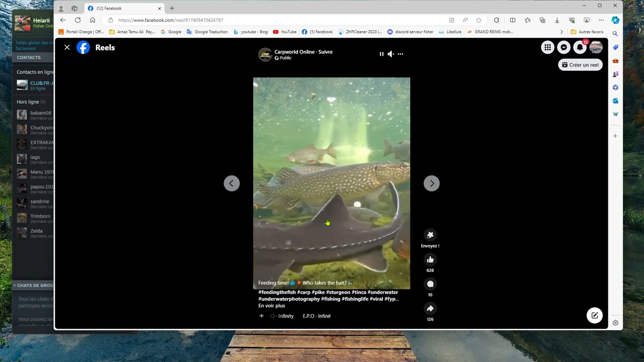Viewport: 644px width, 362px height.
Task: Open a new browser tab
Action: tap(172, 8)
